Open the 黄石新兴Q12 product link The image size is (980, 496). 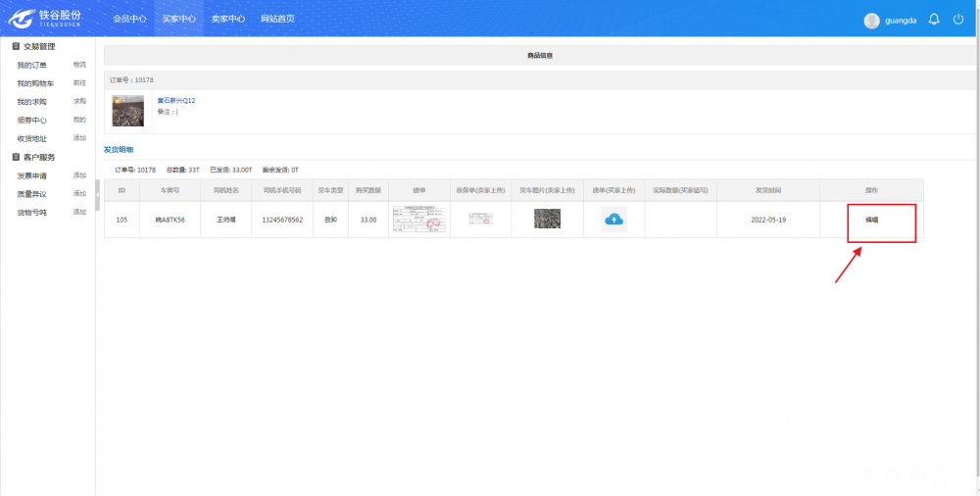tap(176, 100)
